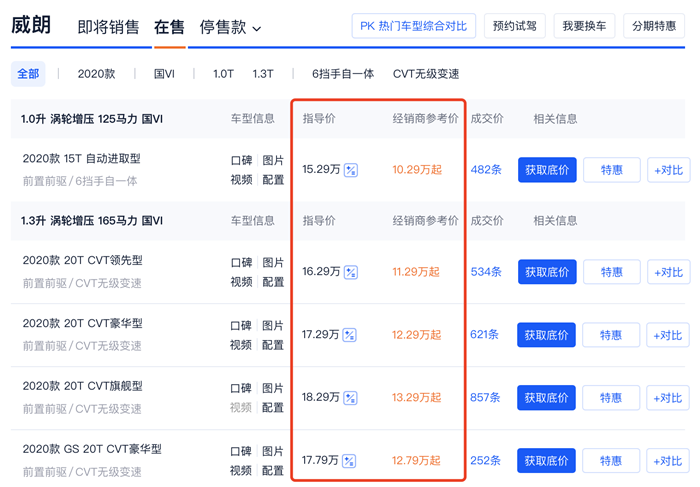Click dealer price 10.29万起
The image size is (700, 487).
point(417,170)
